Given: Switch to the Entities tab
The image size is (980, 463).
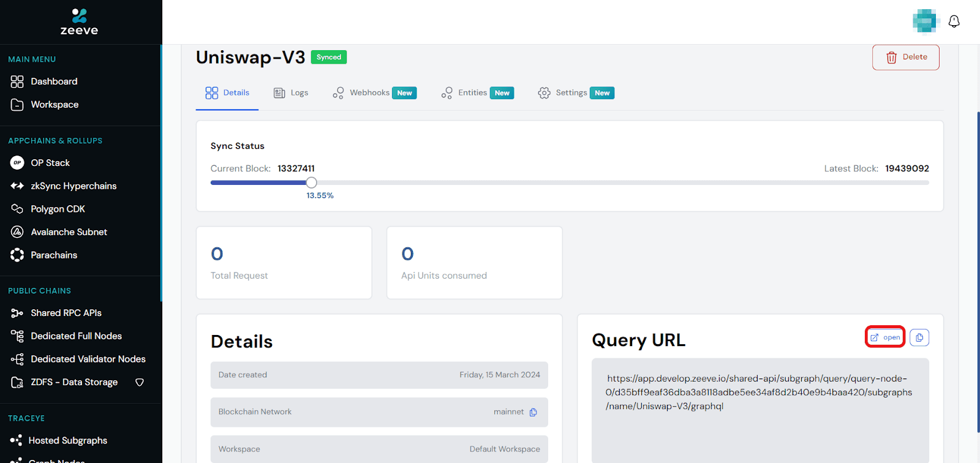Looking at the screenshot, I should point(477,93).
